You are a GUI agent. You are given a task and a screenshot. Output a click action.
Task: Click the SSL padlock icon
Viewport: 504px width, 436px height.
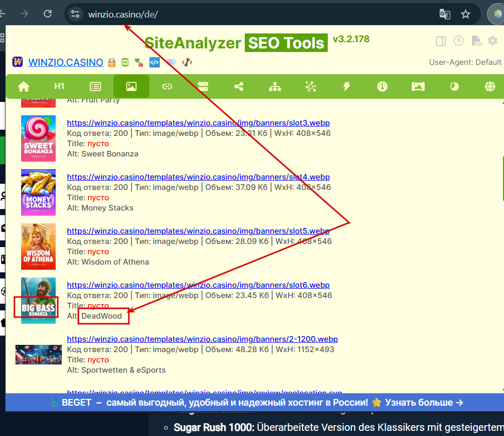pyautogui.click(x=111, y=62)
